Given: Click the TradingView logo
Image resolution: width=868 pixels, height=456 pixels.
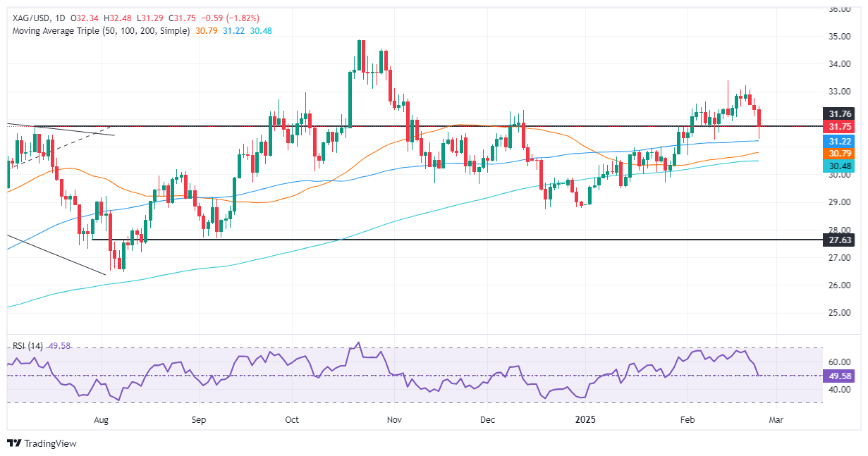Looking at the screenshot, I should (42, 444).
